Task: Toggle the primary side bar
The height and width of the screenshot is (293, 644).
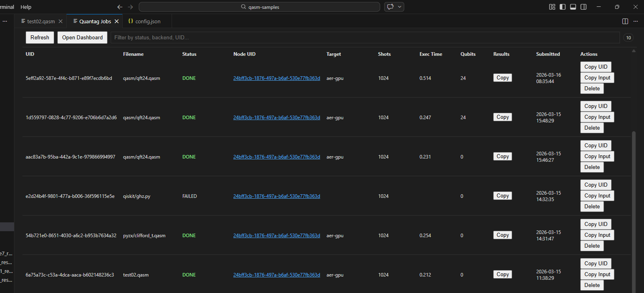Action: coord(563,7)
